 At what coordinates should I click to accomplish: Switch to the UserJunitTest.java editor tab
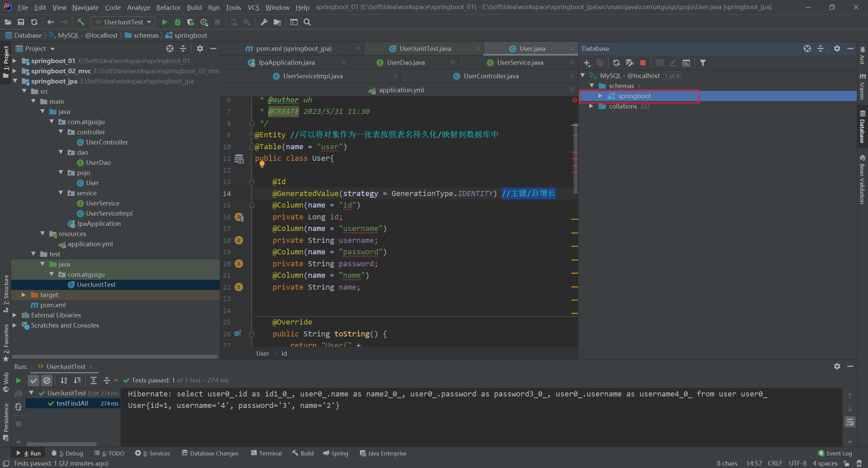click(425, 48)
